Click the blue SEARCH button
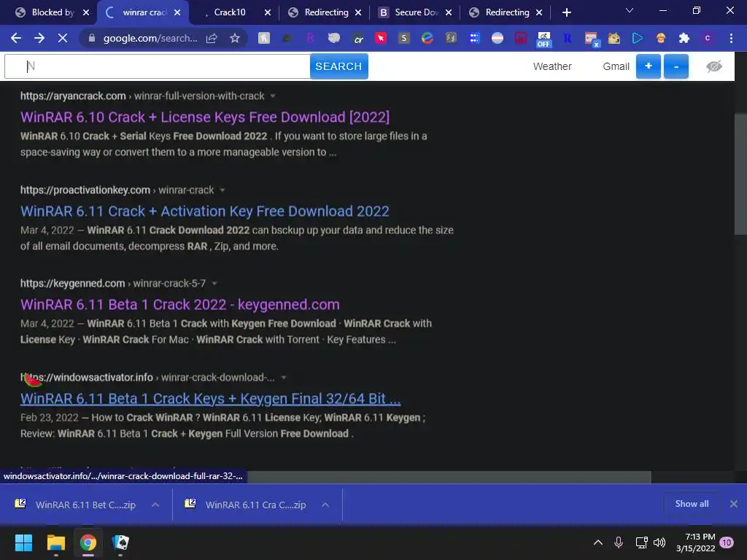Image resolution: width=747 pixels, height=560 pixels. coord(338,66)
